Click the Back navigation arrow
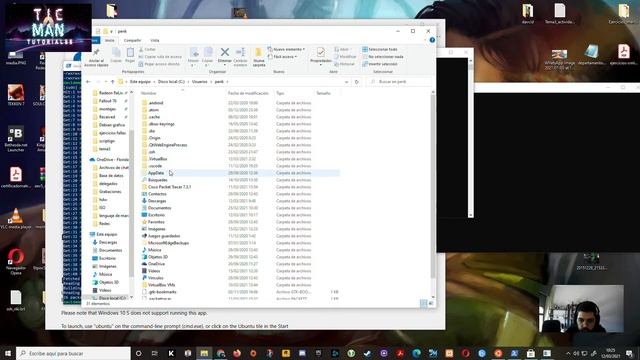Image resolution: width=640 pixels, height=360 pixels. [88, 82]
